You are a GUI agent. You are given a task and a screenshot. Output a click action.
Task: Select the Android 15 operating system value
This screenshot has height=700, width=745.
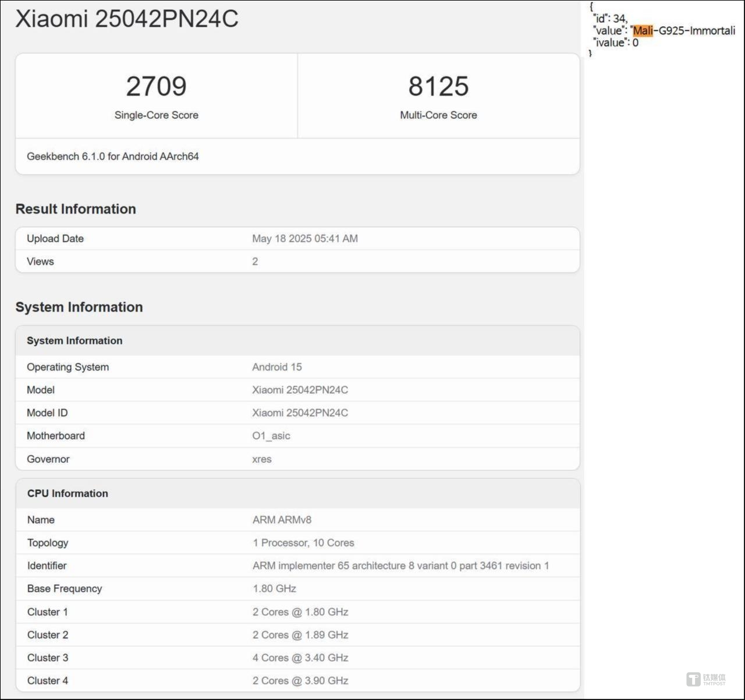(276, 367)
